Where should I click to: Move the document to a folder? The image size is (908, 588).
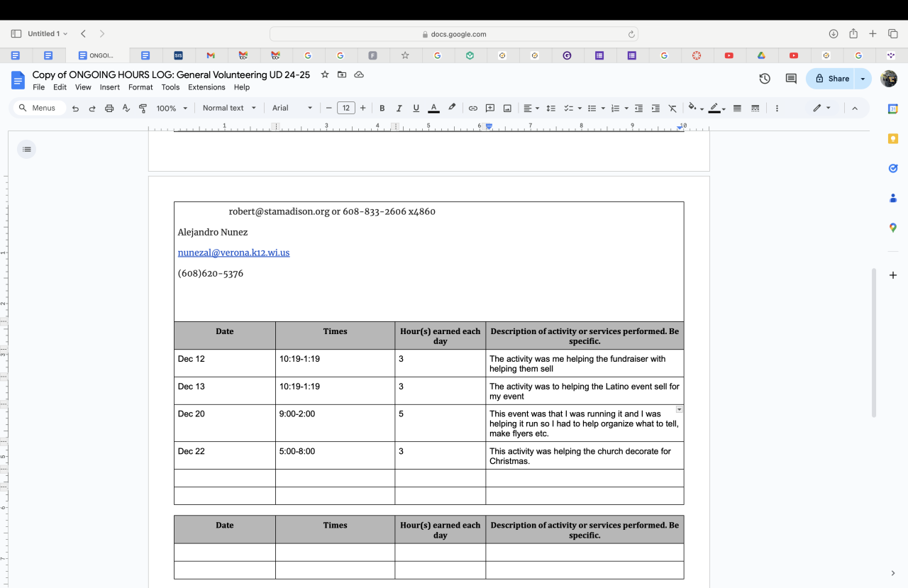pyautogui.click(x=342, y=74)
